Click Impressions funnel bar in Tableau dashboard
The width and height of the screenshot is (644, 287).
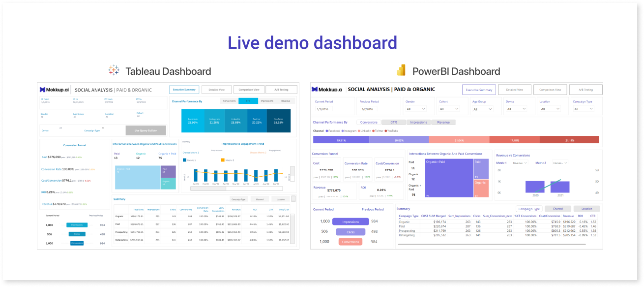[77, 225]
